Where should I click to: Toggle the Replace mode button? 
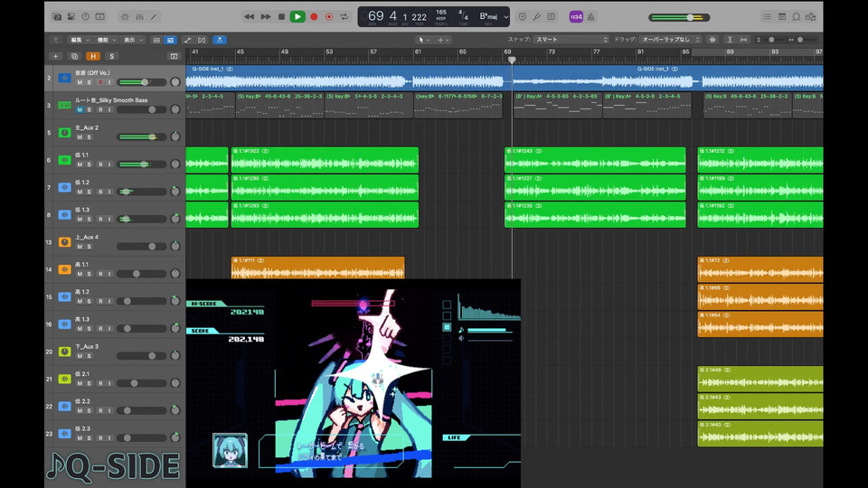[522, 16]
